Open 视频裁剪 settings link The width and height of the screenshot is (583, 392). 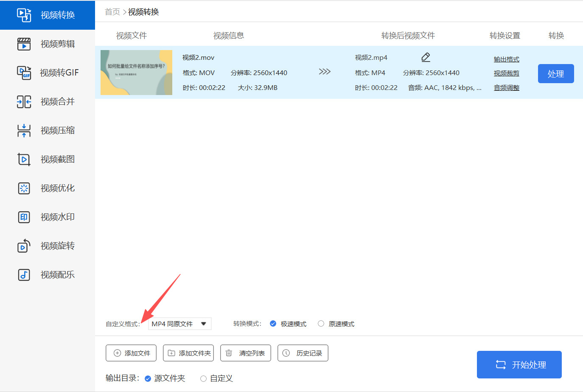coord(507,73)
